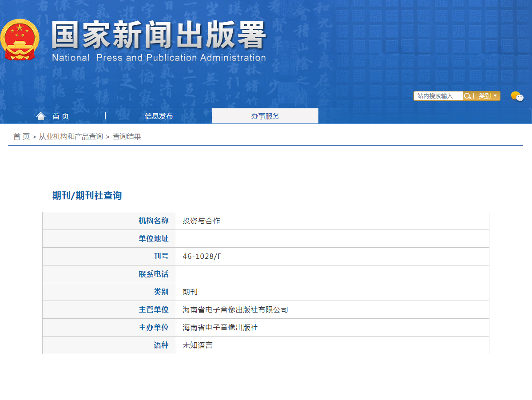Focus the 站内搜索输入 search field
532x400 pixels.
coord(438,96)
